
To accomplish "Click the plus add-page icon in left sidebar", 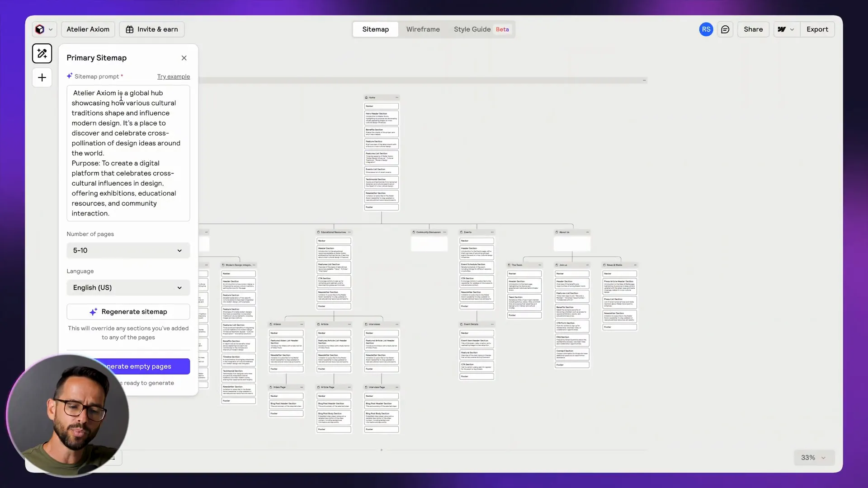I will coord(42,78).
